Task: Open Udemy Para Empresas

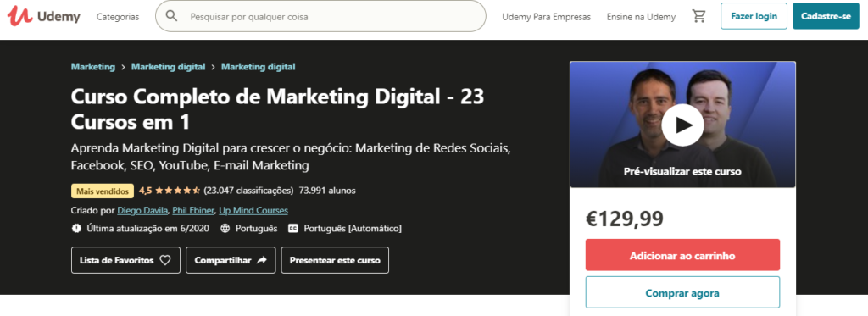Action: [x=547, y=17]
